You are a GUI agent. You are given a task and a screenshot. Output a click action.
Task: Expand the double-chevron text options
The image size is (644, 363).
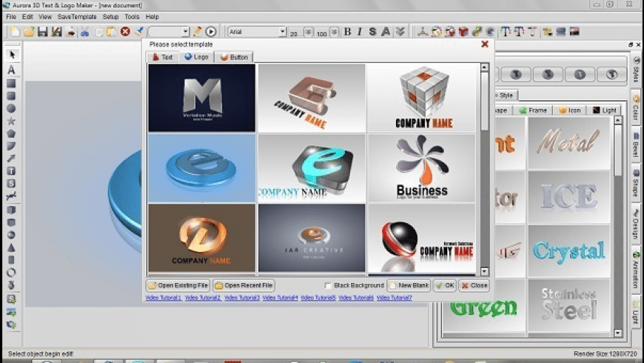click(400, 31)
